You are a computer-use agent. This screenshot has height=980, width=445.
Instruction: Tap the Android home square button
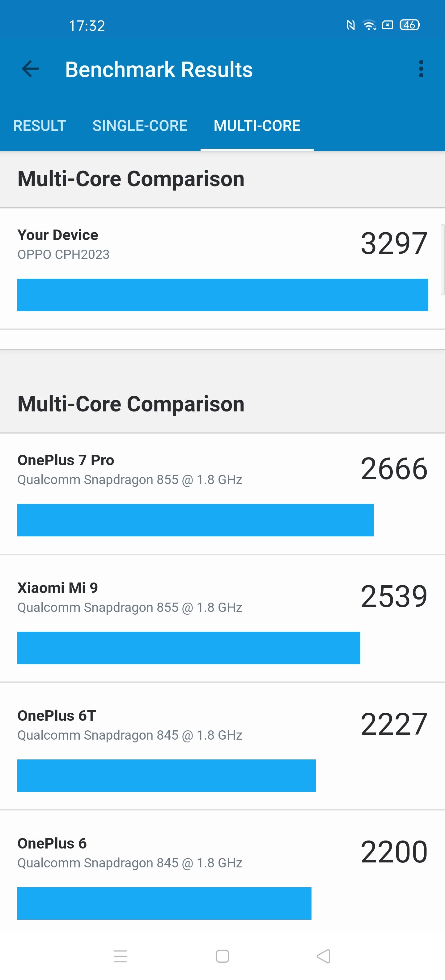pyautogui.click(x=222, y=956)
